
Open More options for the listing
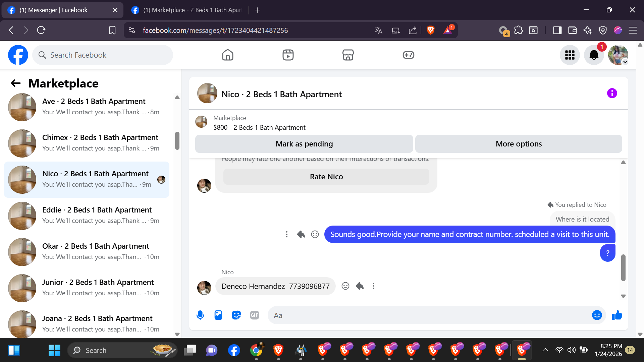[x=519, y=144]
